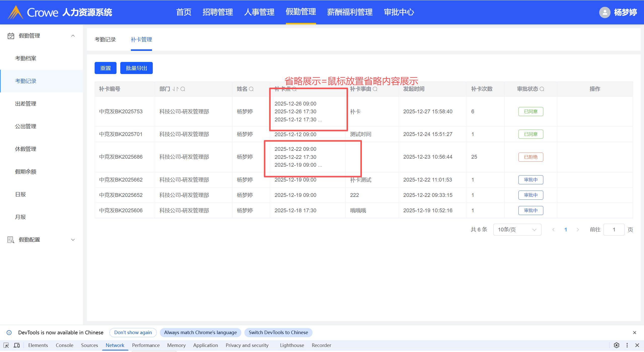
Task: Click the search icon next to 姓名 header
Action: coord(251,89)
